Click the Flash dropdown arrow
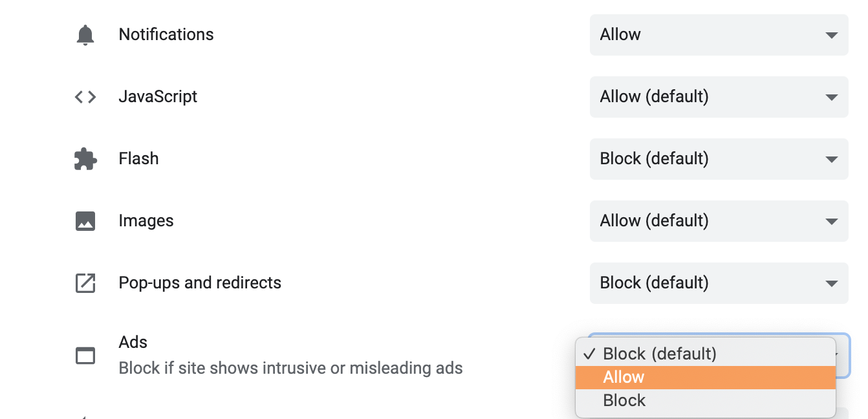 pos(832,160)
